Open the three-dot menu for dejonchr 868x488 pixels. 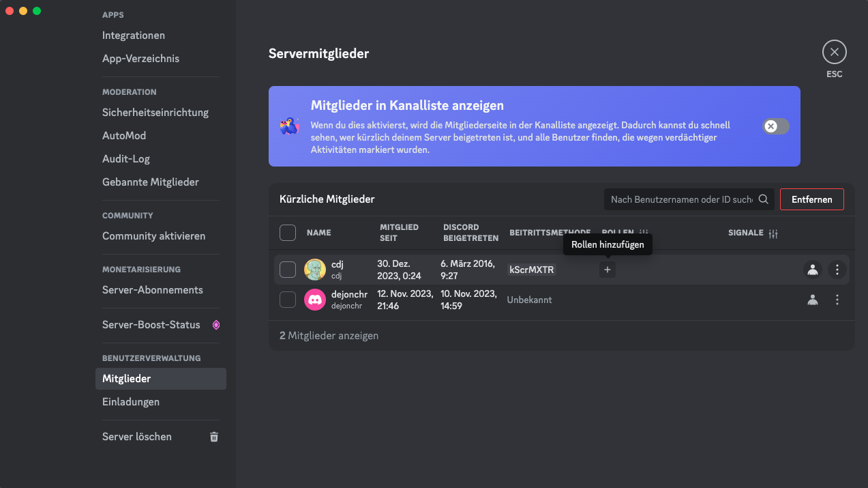[837, 300]
